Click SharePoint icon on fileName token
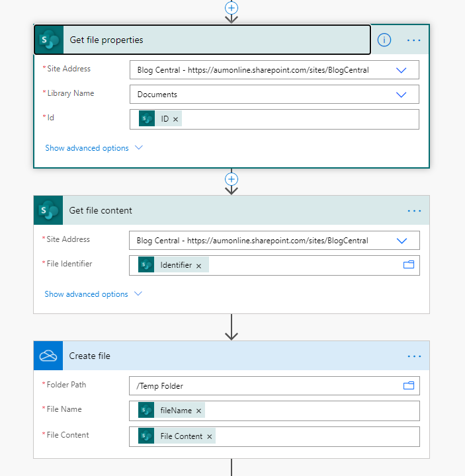465x476 pixels. coord(146,410)
